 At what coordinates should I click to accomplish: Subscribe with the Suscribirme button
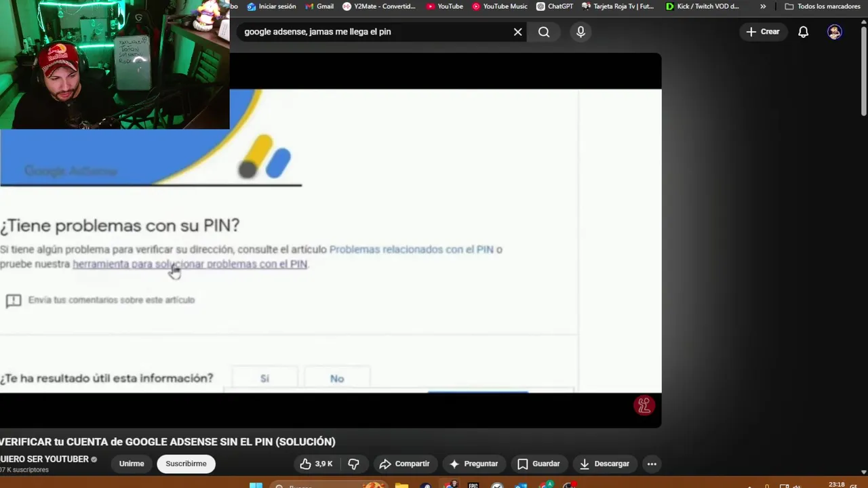(x=186, y=464)
